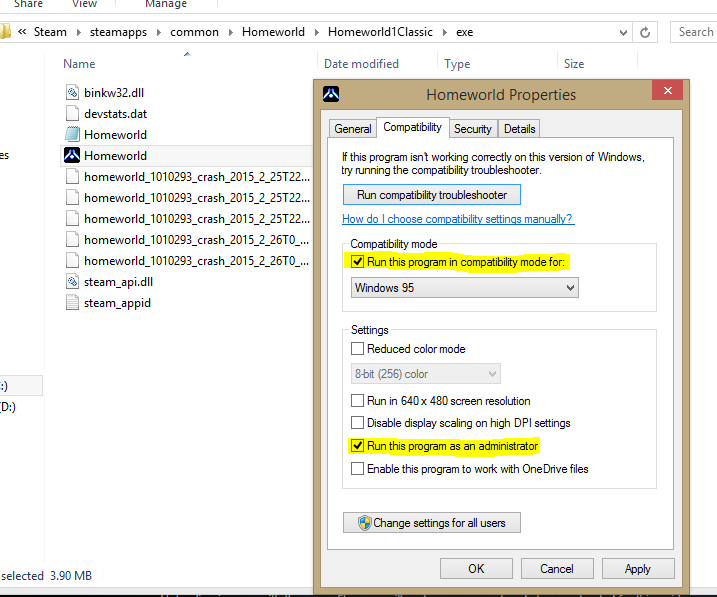The height and width of the screenshot is (597, 717).
Task: Open the Details tab
Action: pyautogui.click(x=519, y=129)
